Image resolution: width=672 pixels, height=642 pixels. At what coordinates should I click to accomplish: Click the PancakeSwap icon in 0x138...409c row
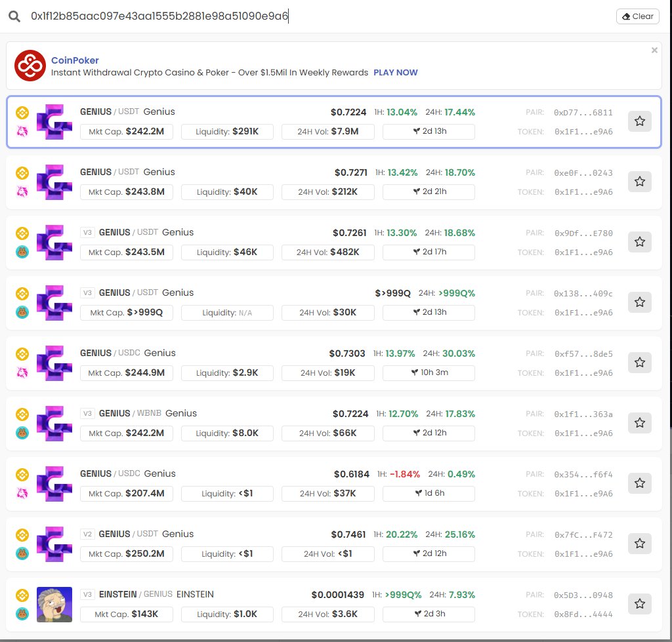click(x=22, y=312)
